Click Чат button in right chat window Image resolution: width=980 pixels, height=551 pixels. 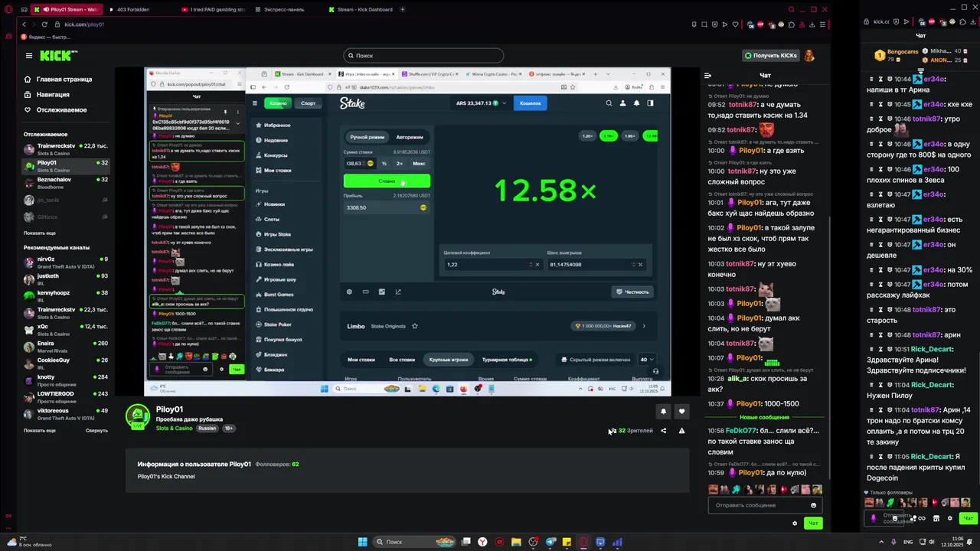969,518
